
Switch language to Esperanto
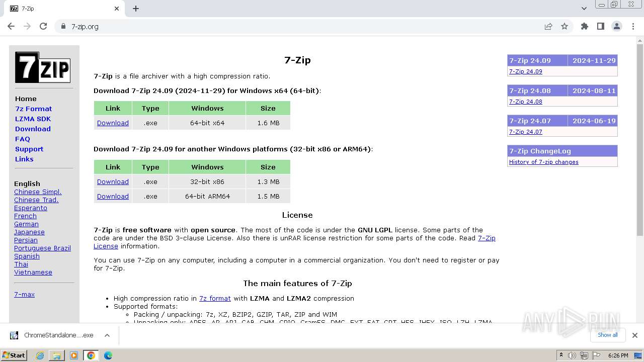click(31, 208)
